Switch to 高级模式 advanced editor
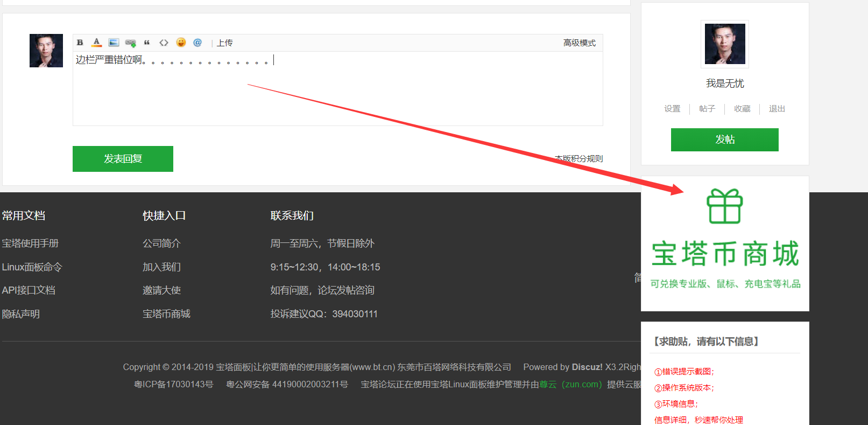This screenshot has width=868, height=425. tap(580, 43)
